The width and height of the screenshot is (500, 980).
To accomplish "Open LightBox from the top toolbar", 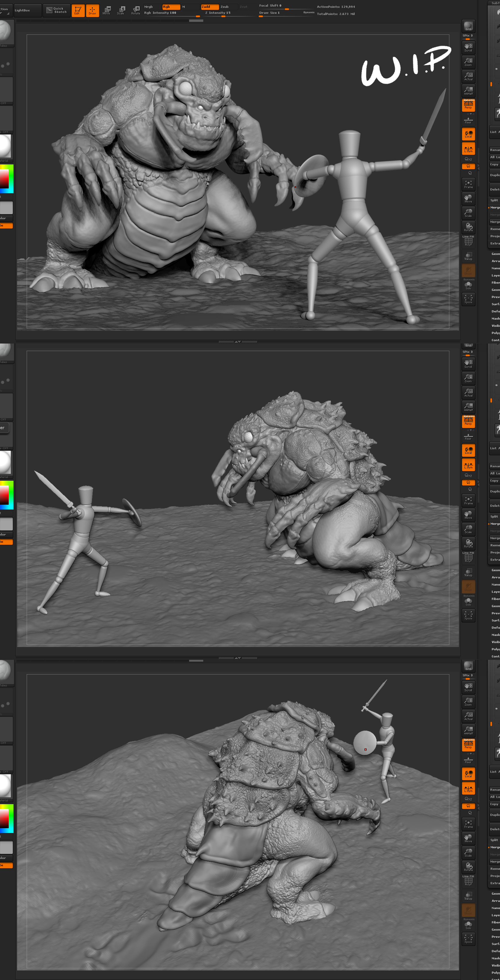I will click(27, 10).
